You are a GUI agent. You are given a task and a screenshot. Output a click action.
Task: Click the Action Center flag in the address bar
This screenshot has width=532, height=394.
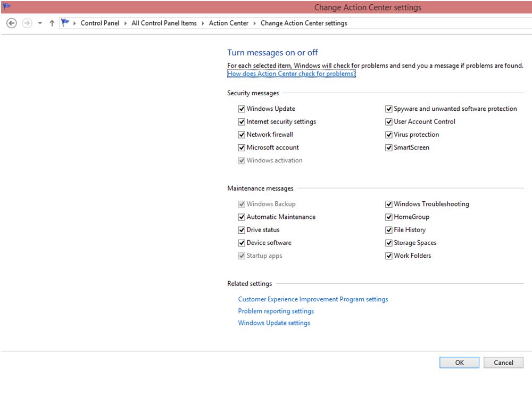click(x=64, y=23)
